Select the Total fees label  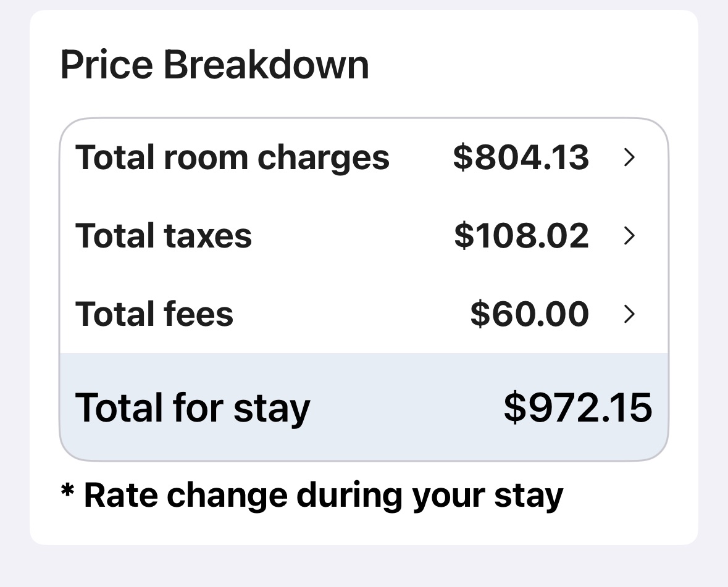tap(154, 314)
